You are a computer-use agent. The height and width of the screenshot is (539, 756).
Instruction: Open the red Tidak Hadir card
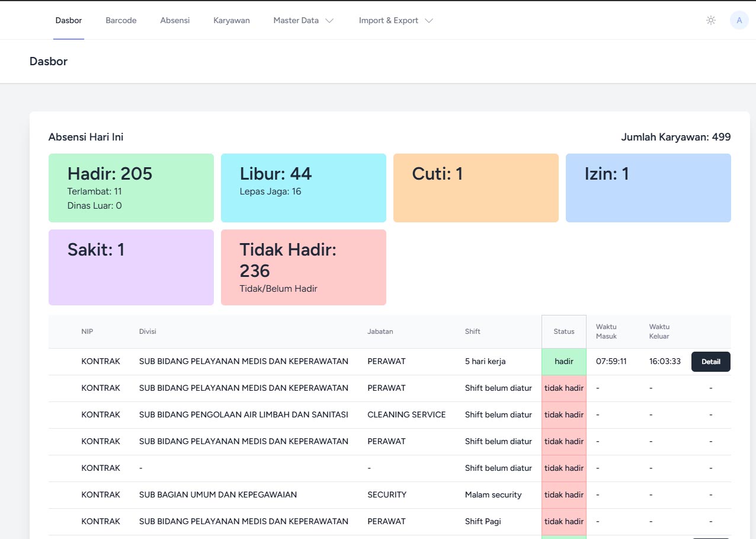click(303, 267)
